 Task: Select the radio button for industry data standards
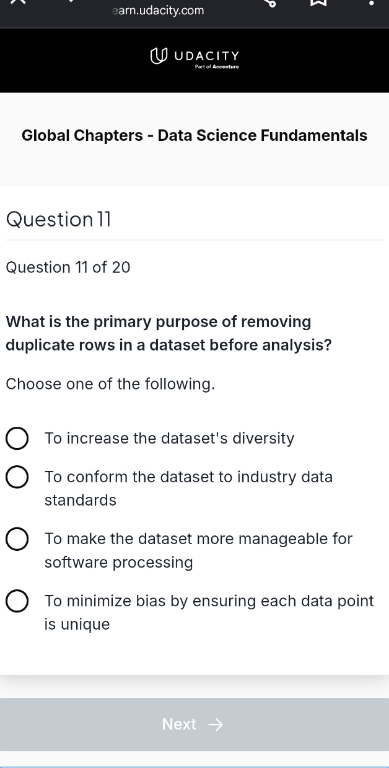click(17, 477)
